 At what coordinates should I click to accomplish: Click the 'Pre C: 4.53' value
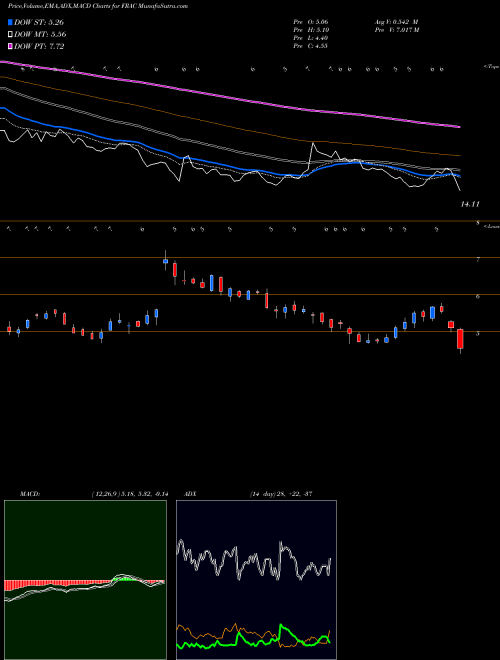(310, 46)
